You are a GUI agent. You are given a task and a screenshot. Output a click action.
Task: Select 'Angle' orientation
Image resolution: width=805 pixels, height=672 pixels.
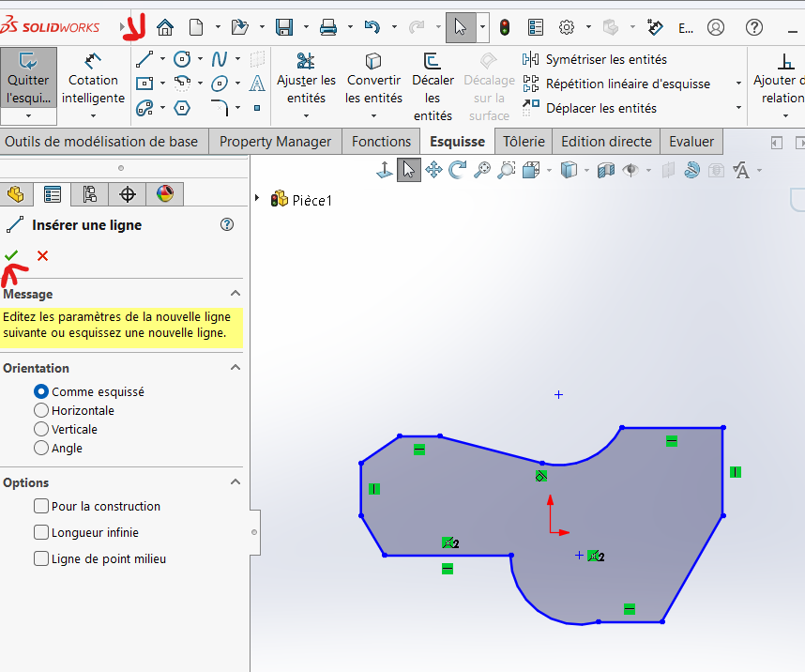point(41,448)
